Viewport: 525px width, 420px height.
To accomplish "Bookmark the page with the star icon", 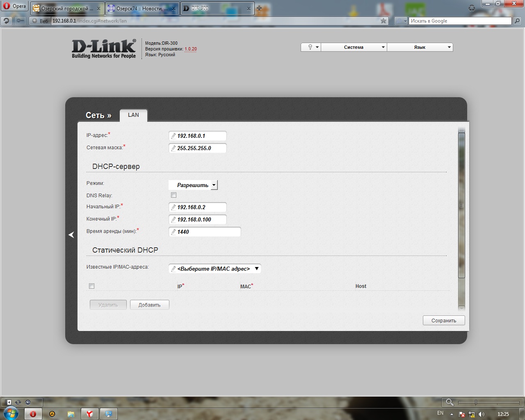I will coord(383,21).
